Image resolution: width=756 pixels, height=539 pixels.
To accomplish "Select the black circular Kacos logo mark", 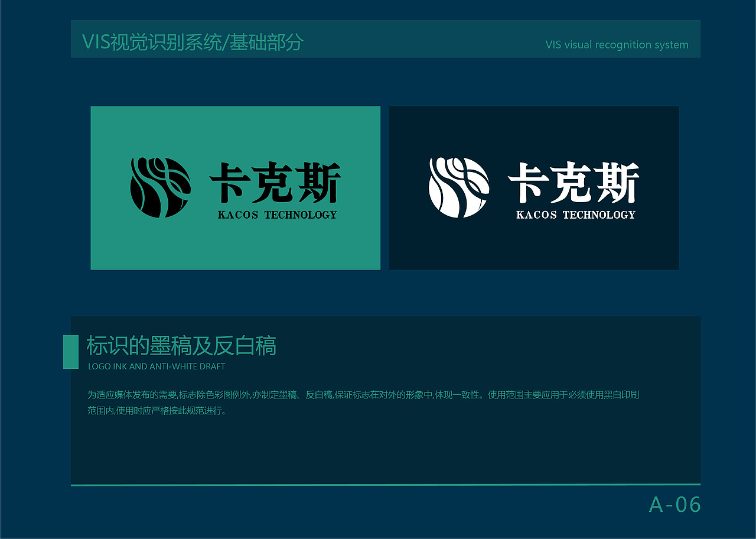I will [x=160, y=188].
